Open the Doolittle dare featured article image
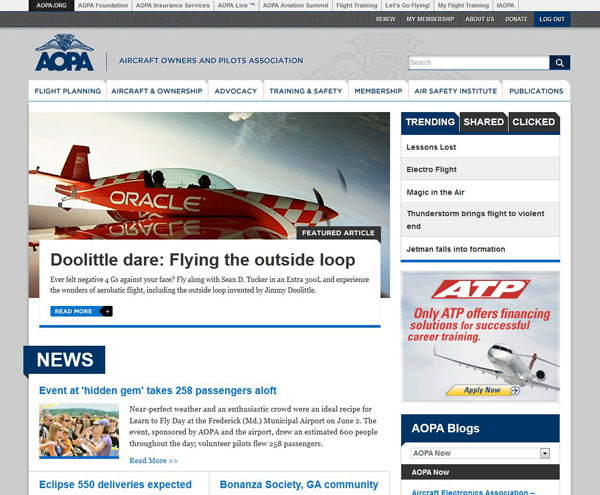 [x=208, y=175]
